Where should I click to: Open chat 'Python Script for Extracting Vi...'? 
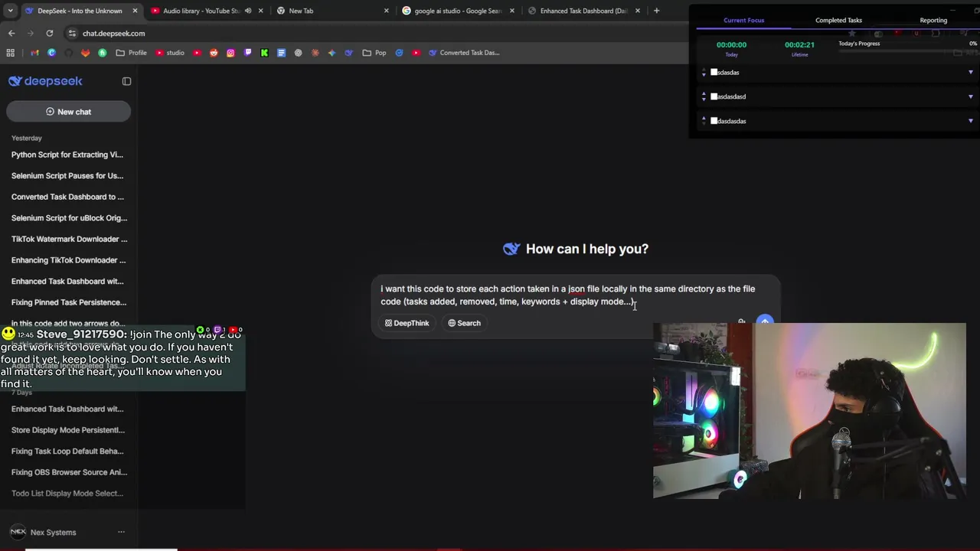(67, 155)
